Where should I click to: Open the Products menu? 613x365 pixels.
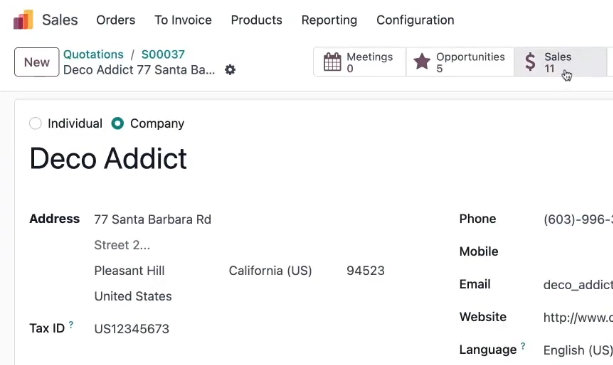point(256,20)
